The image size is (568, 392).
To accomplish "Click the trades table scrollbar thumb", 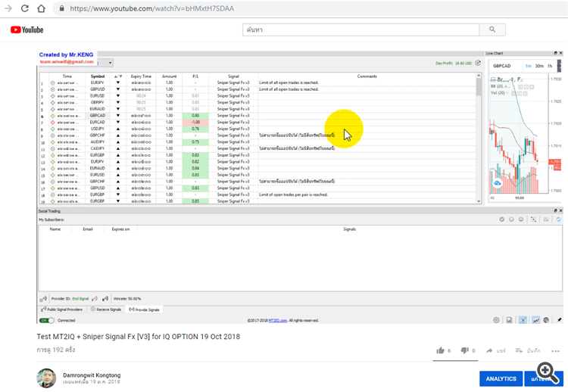I will tap(479, 87).
